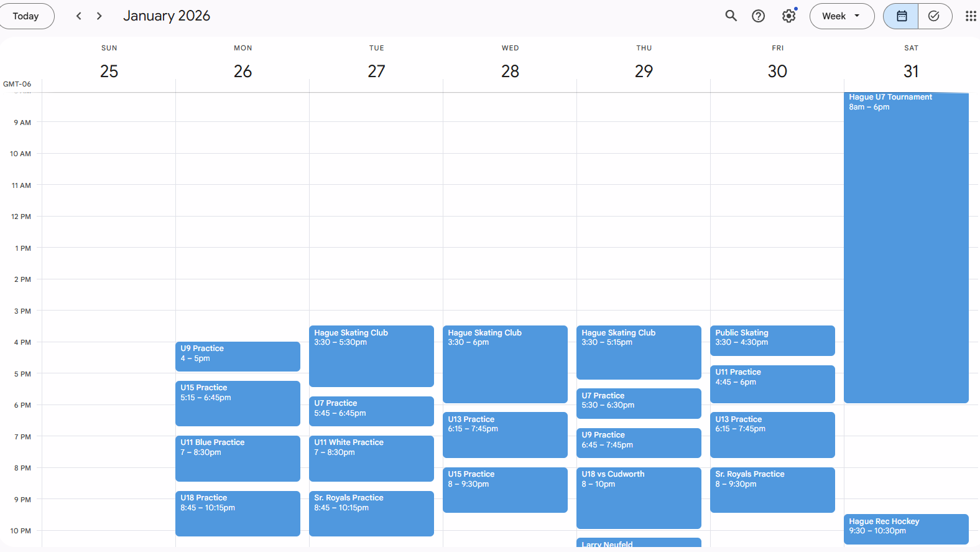Open the Google apps grid
The height and width of the screenshot is (552, 980).
pyautogui.click(x=970, y=16)
